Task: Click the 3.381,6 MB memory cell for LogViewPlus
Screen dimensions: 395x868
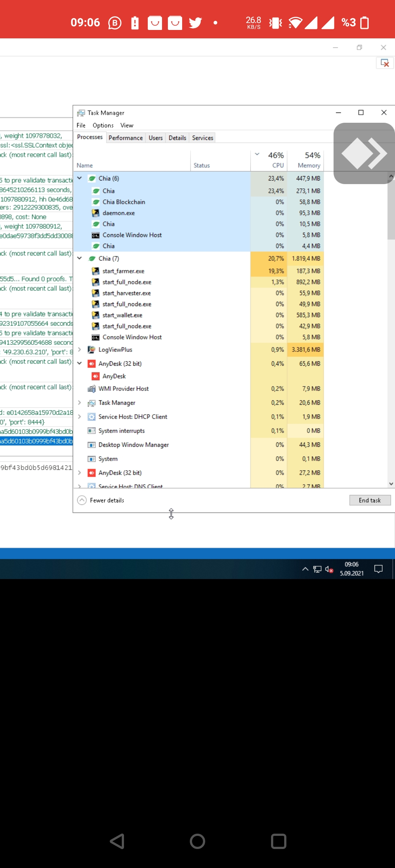Action: [x=306, y=350]
